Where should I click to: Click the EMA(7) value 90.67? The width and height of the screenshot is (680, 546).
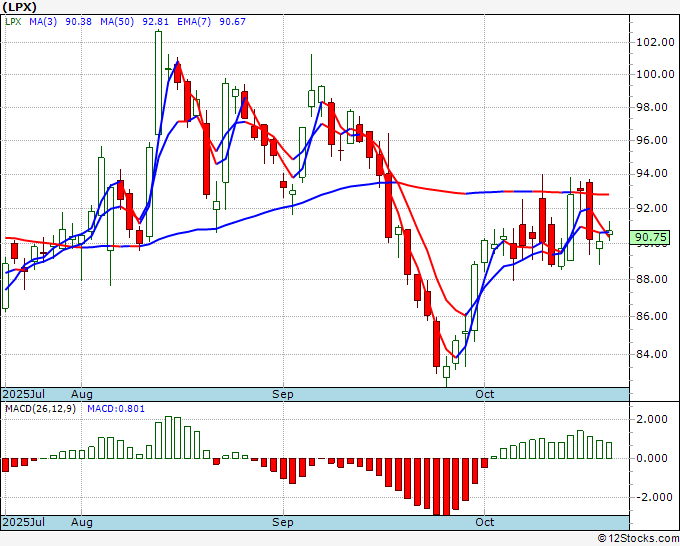coord(232,22)
